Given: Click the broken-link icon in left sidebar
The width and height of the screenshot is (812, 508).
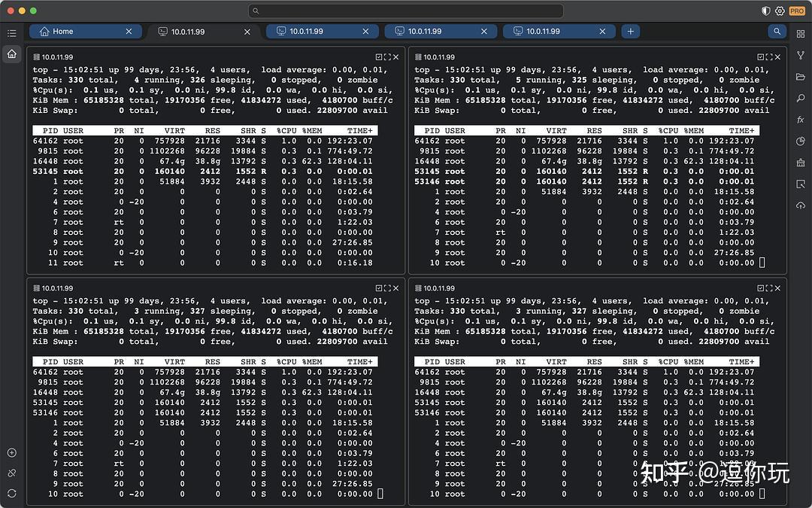Looking at the screenshot, I should [12, 473].
